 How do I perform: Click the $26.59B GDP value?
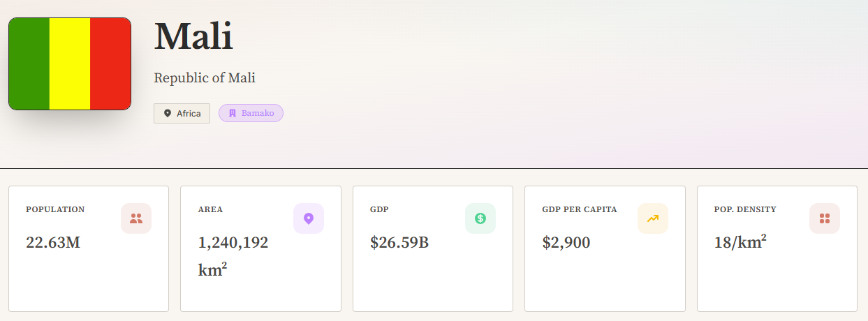[x=399, y=243]
